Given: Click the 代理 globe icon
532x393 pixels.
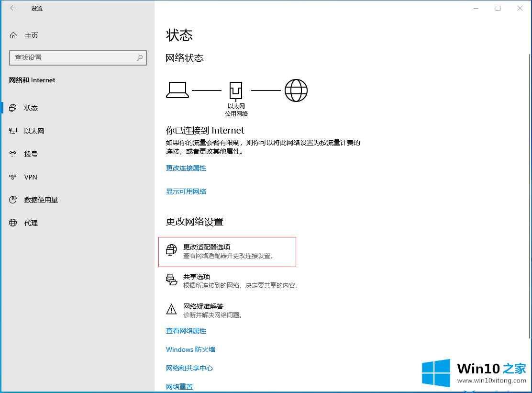Looking at the screenshot, I should [13, 223].
